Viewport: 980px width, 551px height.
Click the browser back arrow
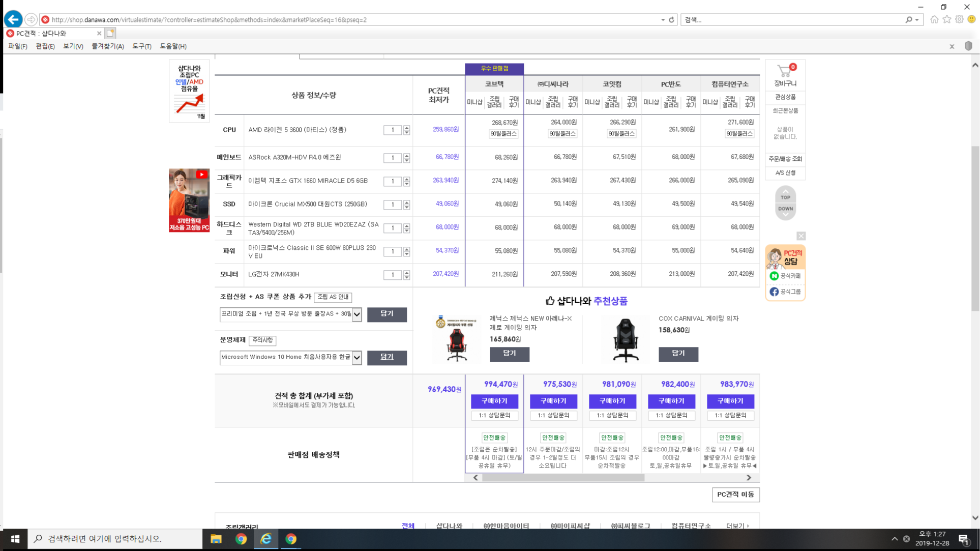[x=13, y=20]
